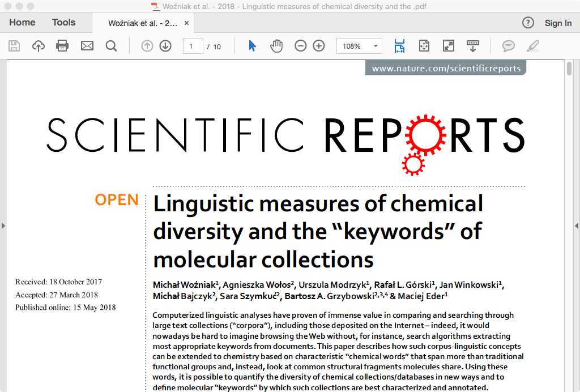Switch to the Tools tab

point(63,23)
